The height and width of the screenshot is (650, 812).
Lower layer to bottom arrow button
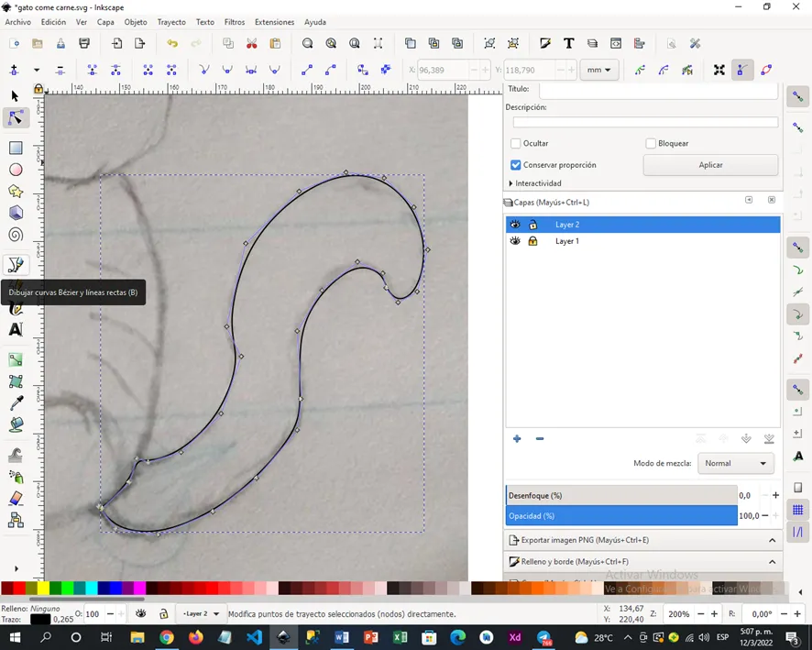tap(769, 439)
